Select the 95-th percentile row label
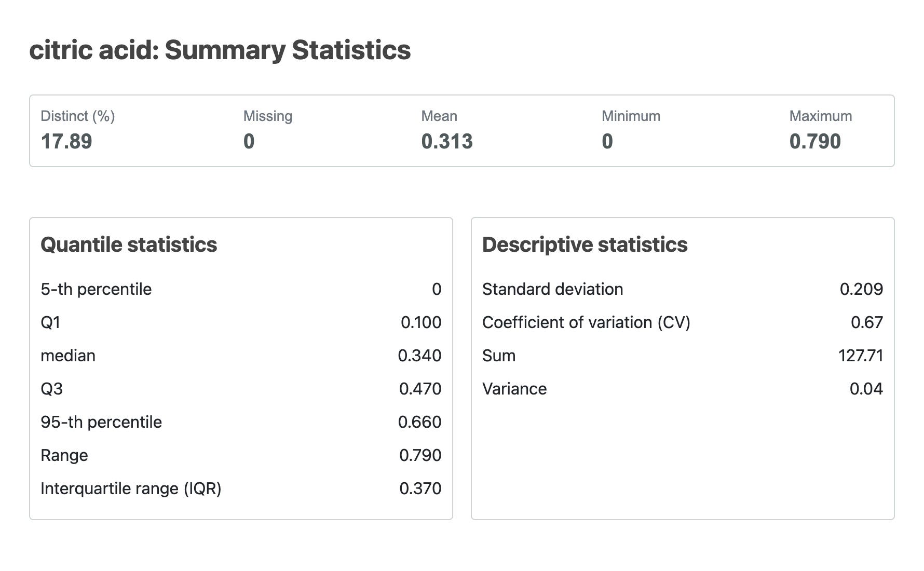Image resolution: width=924 pixels, height=571 pixels. (101, 422)
